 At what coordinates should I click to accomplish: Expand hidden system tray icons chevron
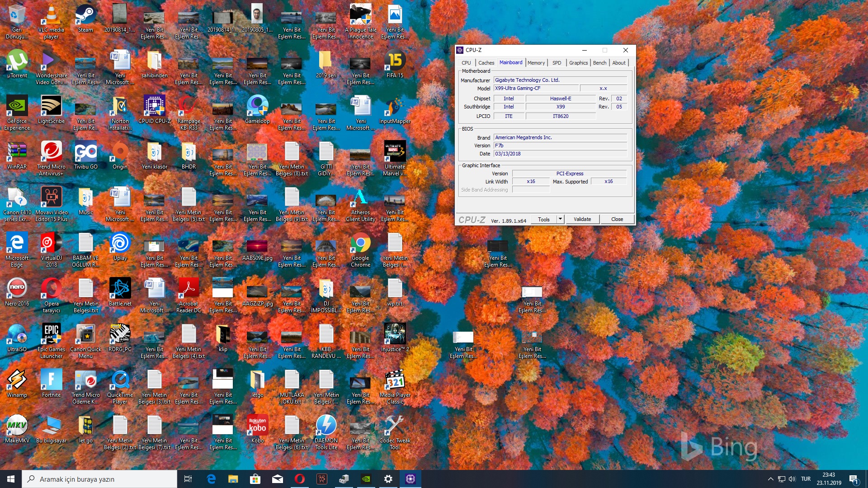(770, 479)
